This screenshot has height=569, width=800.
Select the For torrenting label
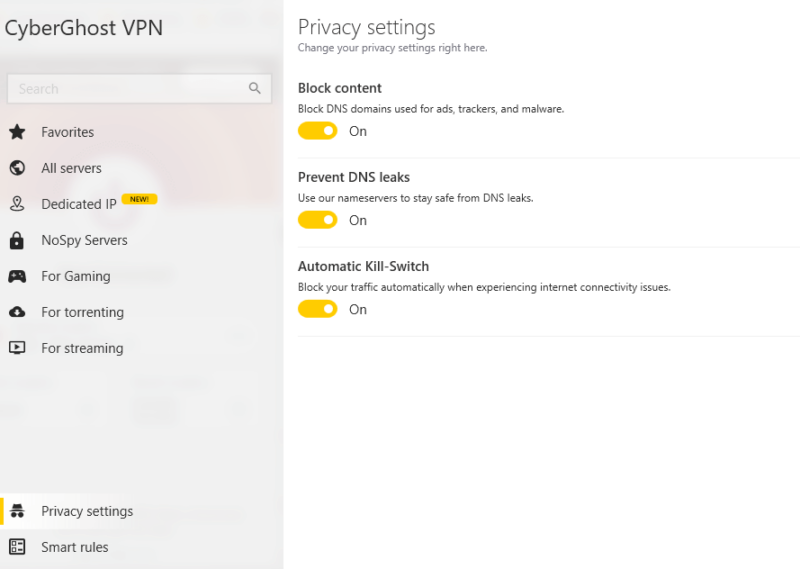83,312
